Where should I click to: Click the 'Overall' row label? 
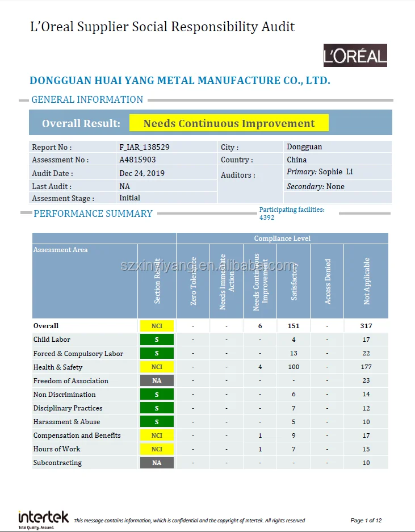(x=46, y=326)
